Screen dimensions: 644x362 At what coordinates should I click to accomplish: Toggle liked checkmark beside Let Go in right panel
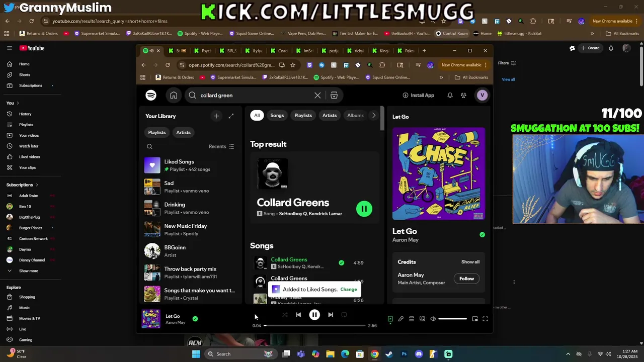(x=482, y=234)
